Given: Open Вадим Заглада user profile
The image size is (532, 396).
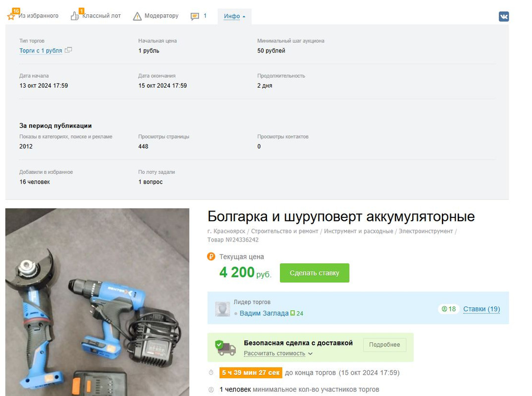Looking at the screenshot, I should coord(264,313).
